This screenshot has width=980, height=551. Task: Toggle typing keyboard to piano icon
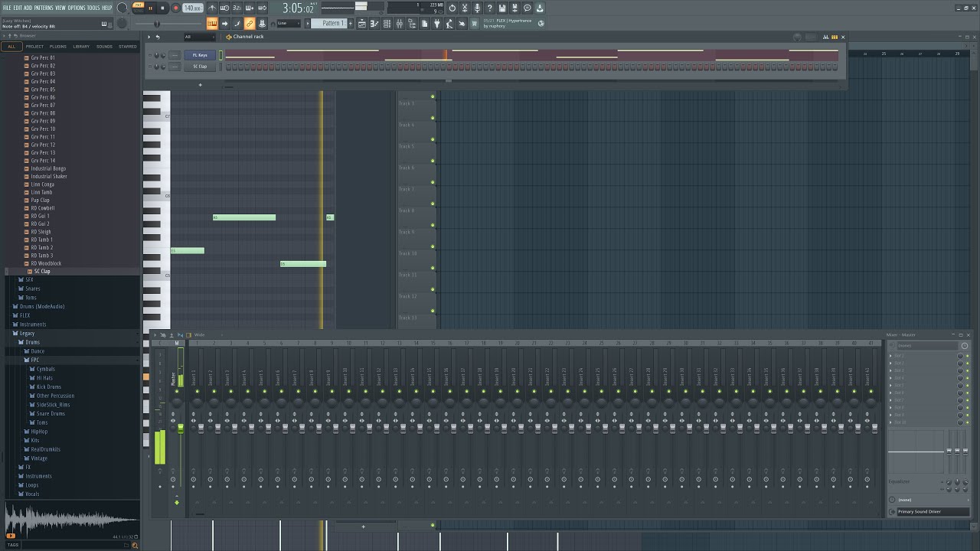pos(212,24)
